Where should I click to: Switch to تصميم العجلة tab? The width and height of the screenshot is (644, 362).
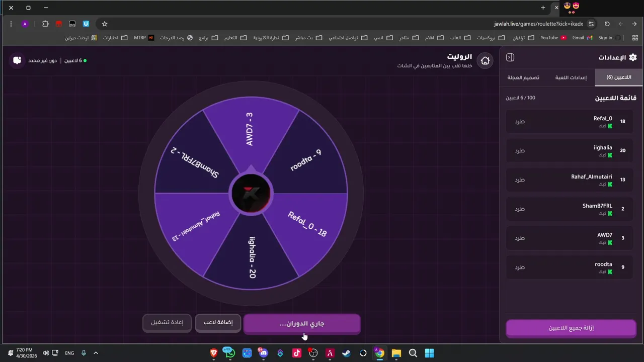pyautogui.click(x=523, y=77)
